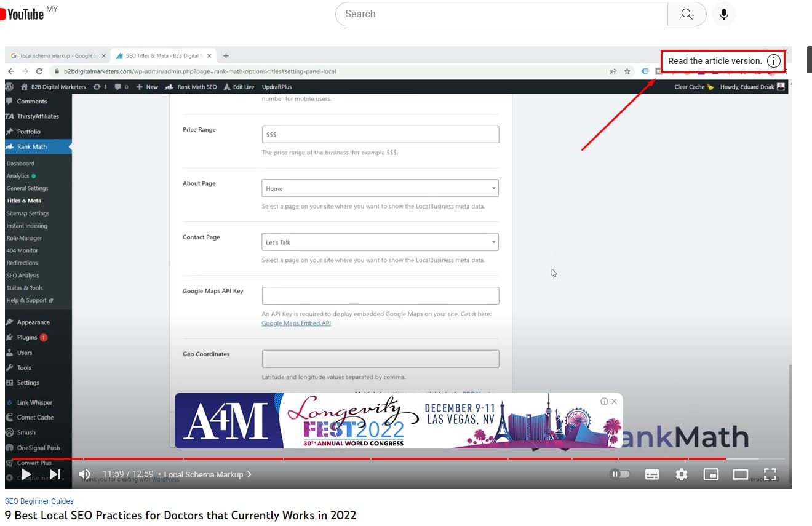Seek on the video progress bar

pyautogui.click(x=399, y=458)
